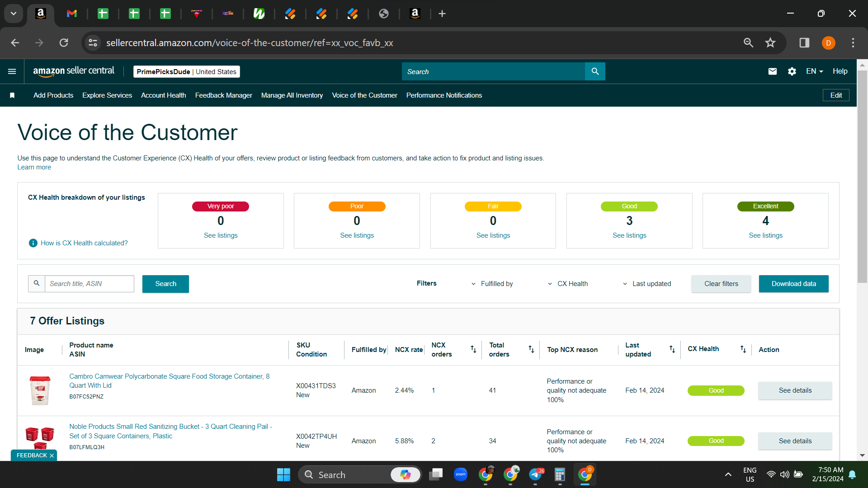Click the browser zoom magnifier icon
Screen dimensions: 868x488
[x=749, y=43]
